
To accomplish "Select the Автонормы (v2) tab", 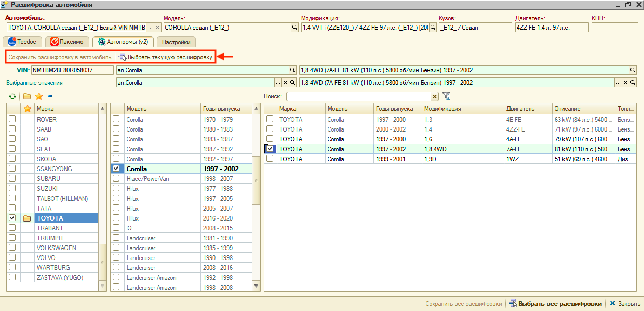I will [x=123, y=42].
